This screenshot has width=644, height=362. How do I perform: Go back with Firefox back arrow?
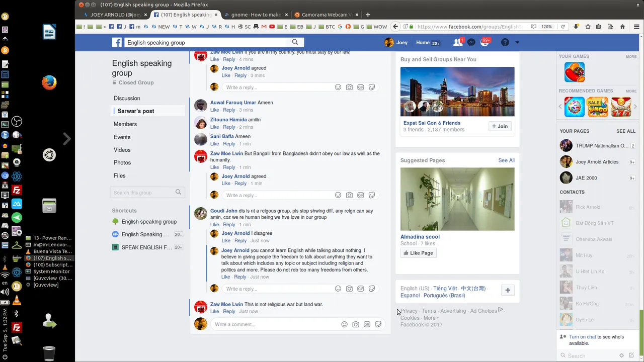395,27
